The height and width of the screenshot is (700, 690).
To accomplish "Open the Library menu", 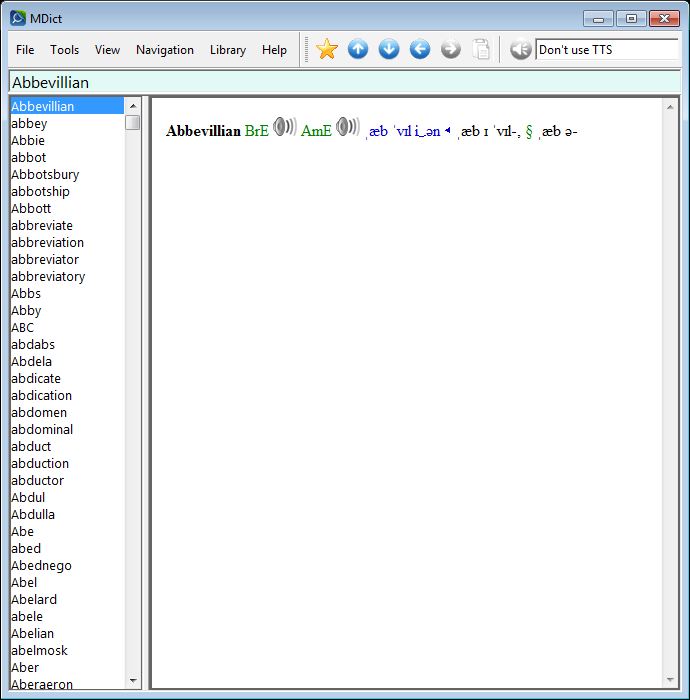I will 228,50.
